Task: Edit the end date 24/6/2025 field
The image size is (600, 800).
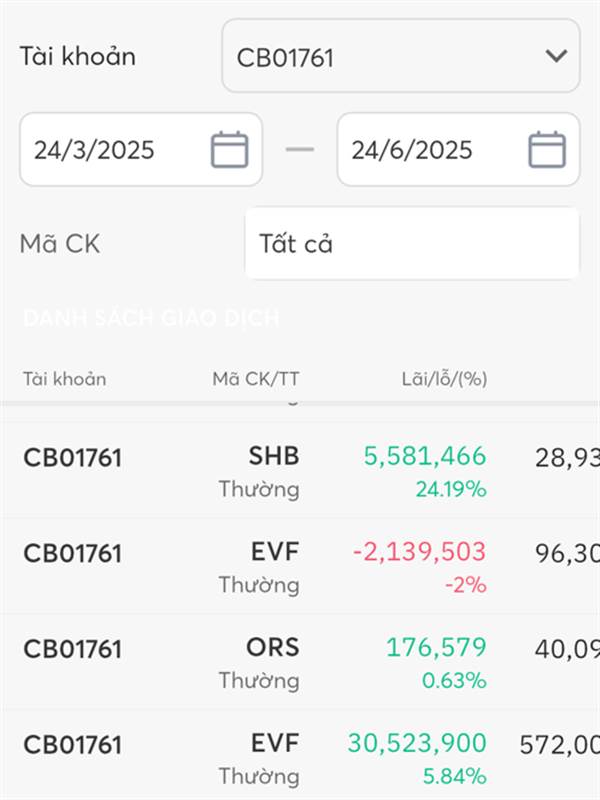Action: point(458,149)
